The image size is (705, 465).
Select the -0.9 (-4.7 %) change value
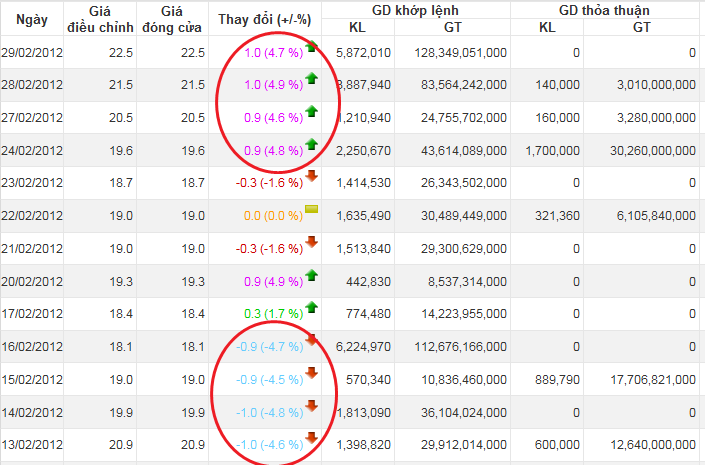(x=270, y=347)
